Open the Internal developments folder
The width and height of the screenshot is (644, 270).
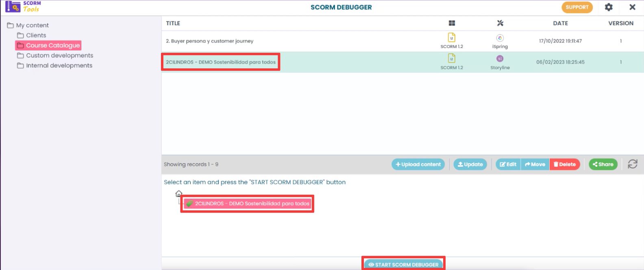pos(59,65)
